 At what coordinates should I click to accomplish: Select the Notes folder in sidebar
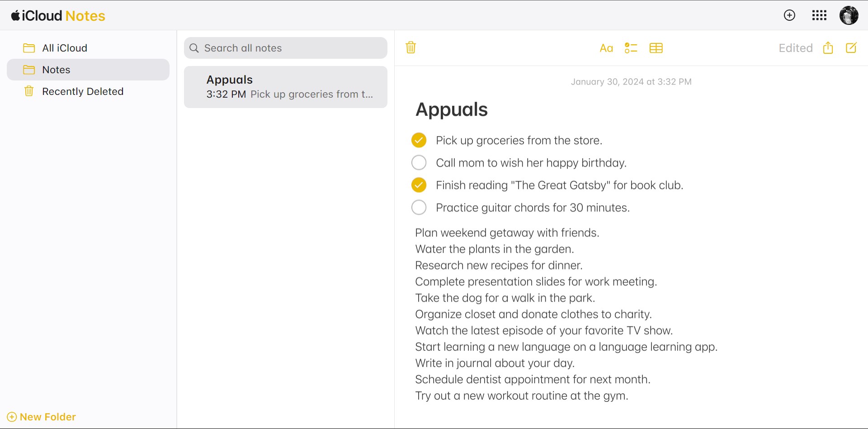[56, 70]
